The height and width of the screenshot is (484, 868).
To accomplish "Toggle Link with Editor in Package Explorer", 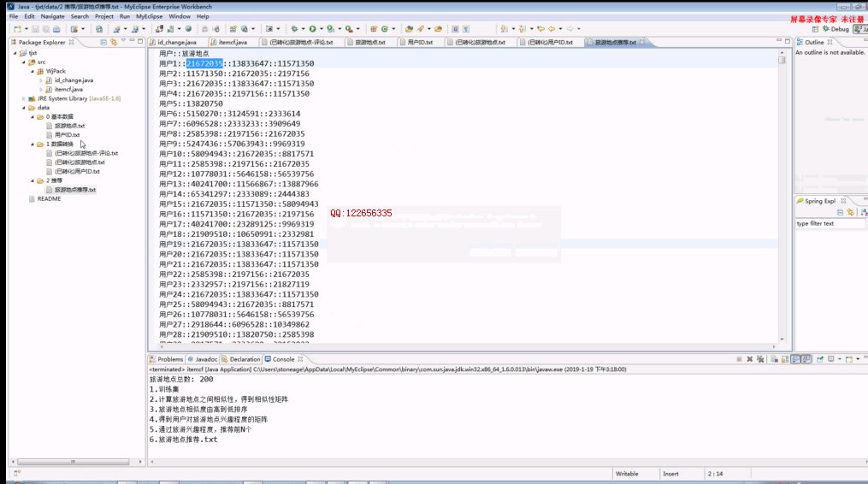I will [113, 41].
